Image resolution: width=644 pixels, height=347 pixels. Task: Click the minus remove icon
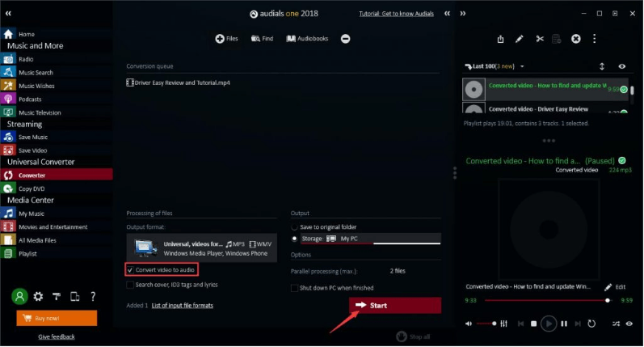pyautogui.click(x=345, y=39)
